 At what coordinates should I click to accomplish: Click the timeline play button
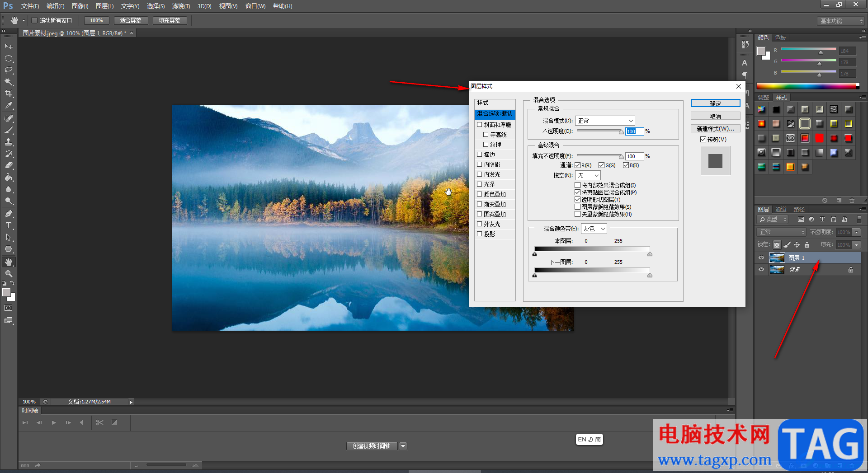tap(54, 422)
